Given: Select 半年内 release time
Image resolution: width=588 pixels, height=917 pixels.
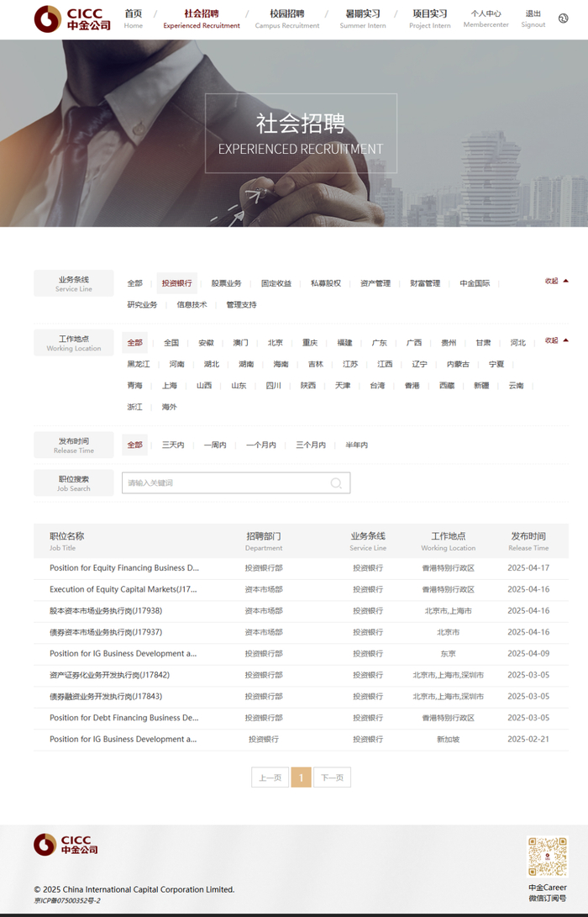Looking at the screenshot, I should (356, 445).
